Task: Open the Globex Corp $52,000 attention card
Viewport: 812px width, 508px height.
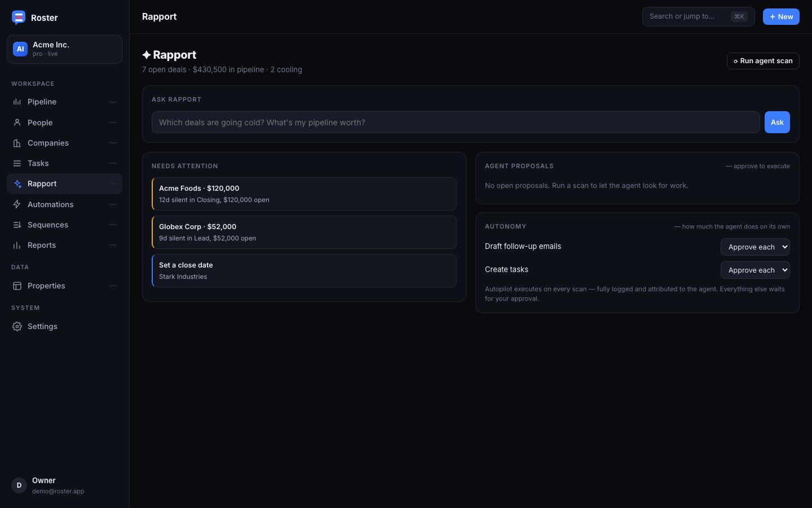Action: tap(304, 232)
